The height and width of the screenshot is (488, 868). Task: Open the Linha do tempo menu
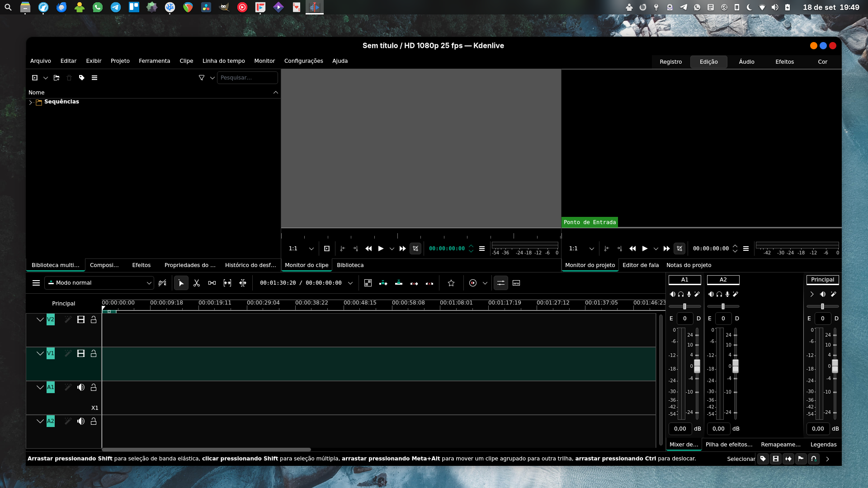tap(223, 61)
